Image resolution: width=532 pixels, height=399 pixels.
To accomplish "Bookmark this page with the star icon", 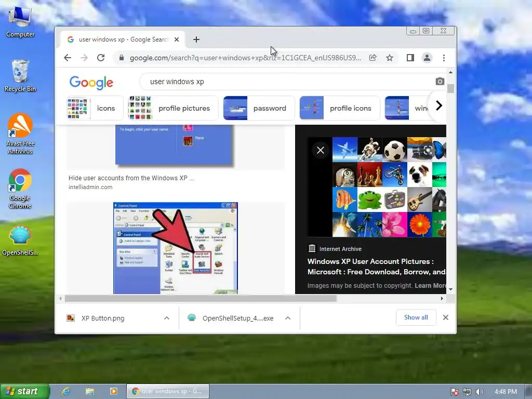I will click(390, 58).
